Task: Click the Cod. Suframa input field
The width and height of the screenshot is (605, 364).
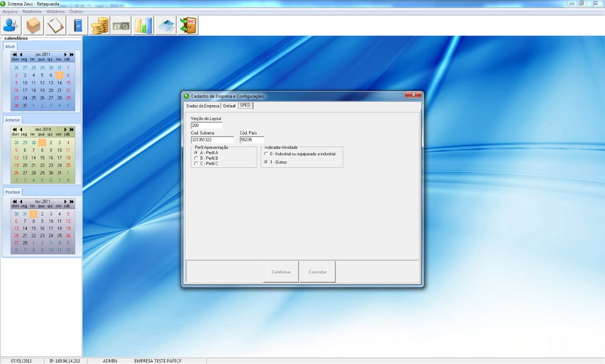Action: [212, 140]
